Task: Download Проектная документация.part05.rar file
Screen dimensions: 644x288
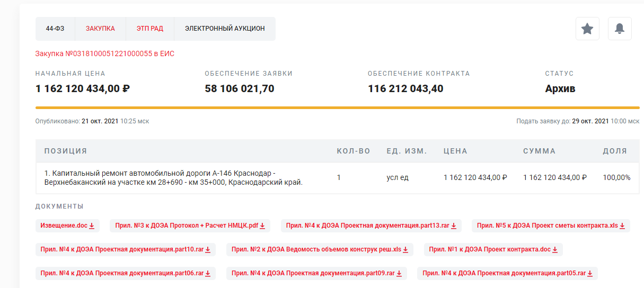Action: click(507, 273)
